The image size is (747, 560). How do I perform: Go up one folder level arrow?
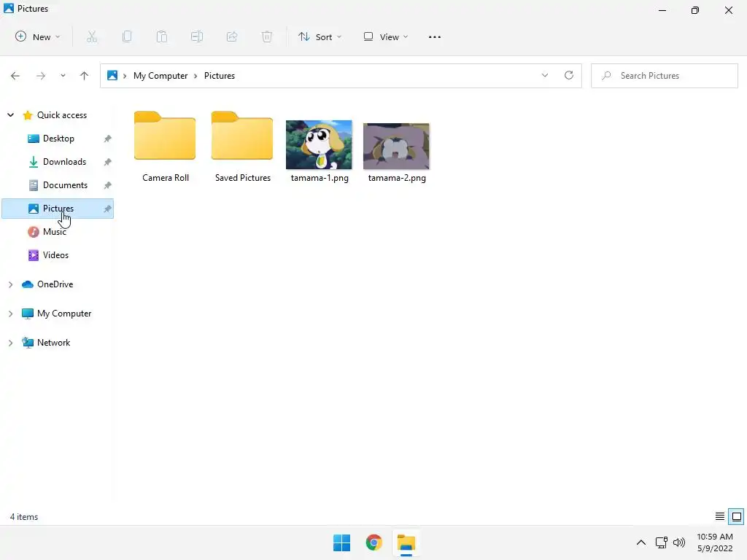click(x=85, y=76)
